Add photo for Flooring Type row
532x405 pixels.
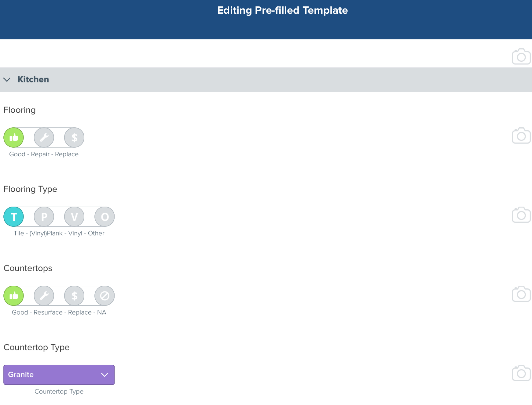point(521,215)
